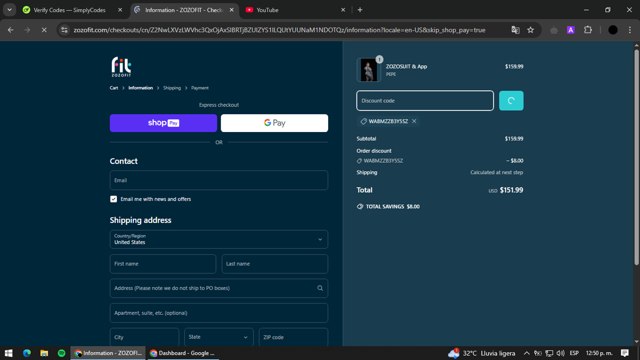Viewport: 640px width, 360px height.
Task: Bookmark this page with the star icon
Action: pyautogui.click(x=531, y=30)
